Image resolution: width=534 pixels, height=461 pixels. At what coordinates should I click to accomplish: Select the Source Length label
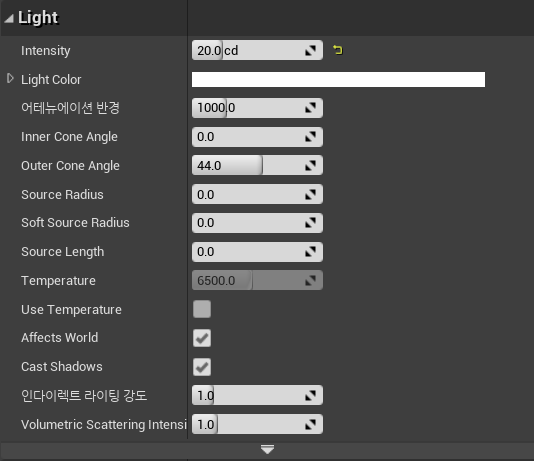tap(63, 252)
